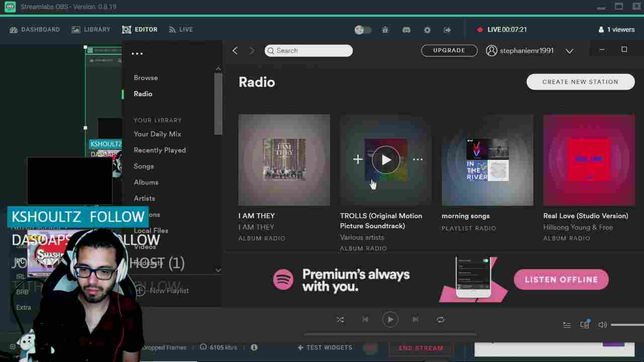Open more options on TROLLS card
This screenshot has height=362, width=644.
tap(418, 160)
